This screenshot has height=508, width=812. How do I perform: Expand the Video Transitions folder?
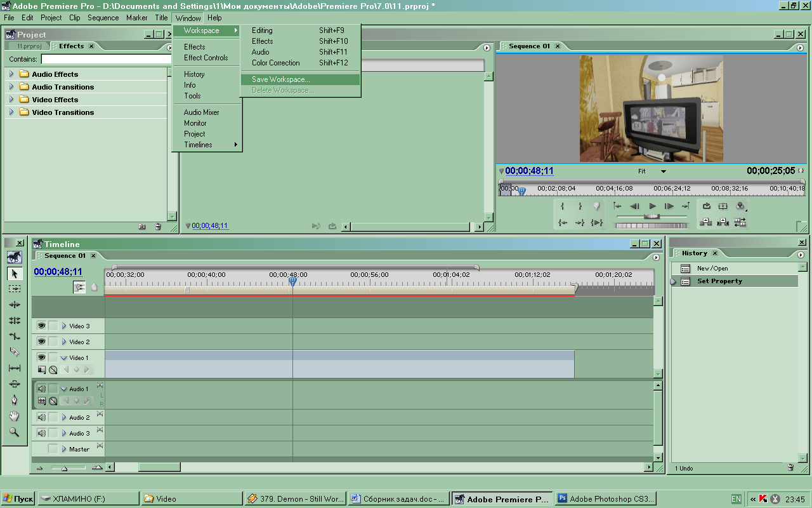tap(11, 112)
